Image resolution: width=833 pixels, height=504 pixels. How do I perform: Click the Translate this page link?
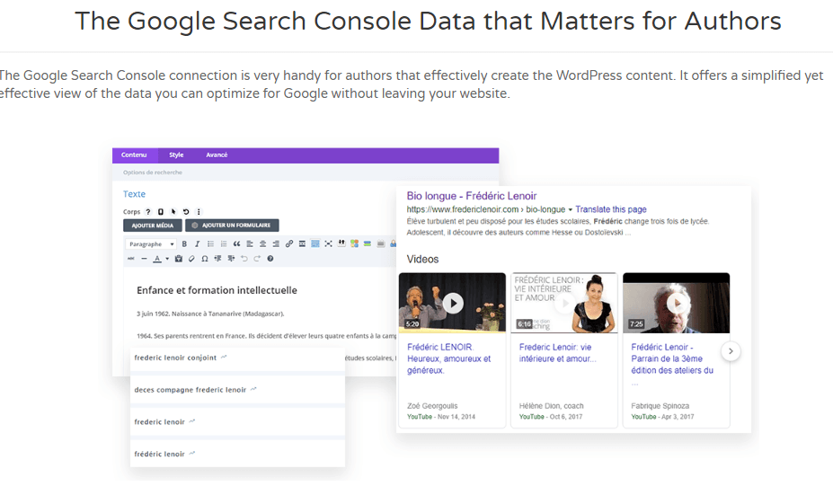coord(611,209)
